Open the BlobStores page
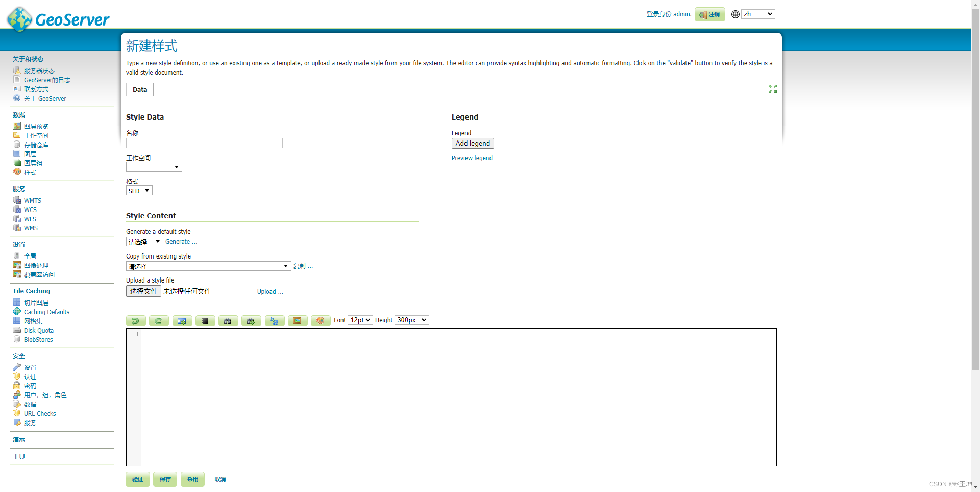Viewport: 980px width, 492px height. (38, 340)
